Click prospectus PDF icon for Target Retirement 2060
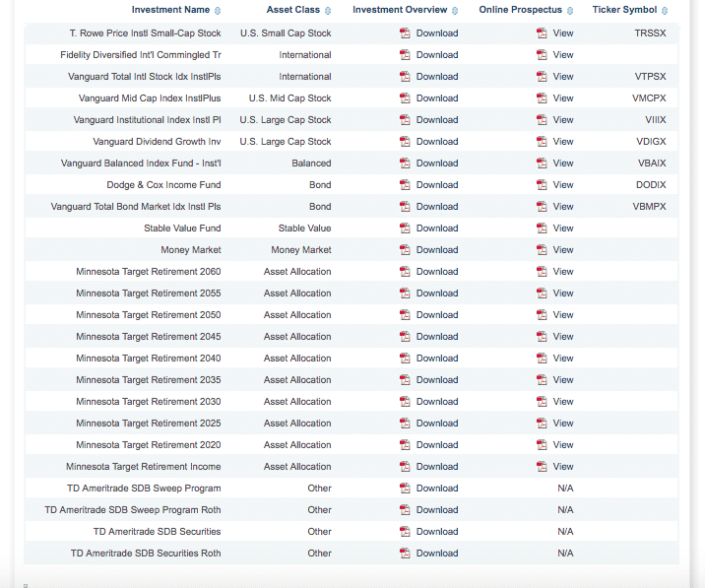 click(542, 271)
